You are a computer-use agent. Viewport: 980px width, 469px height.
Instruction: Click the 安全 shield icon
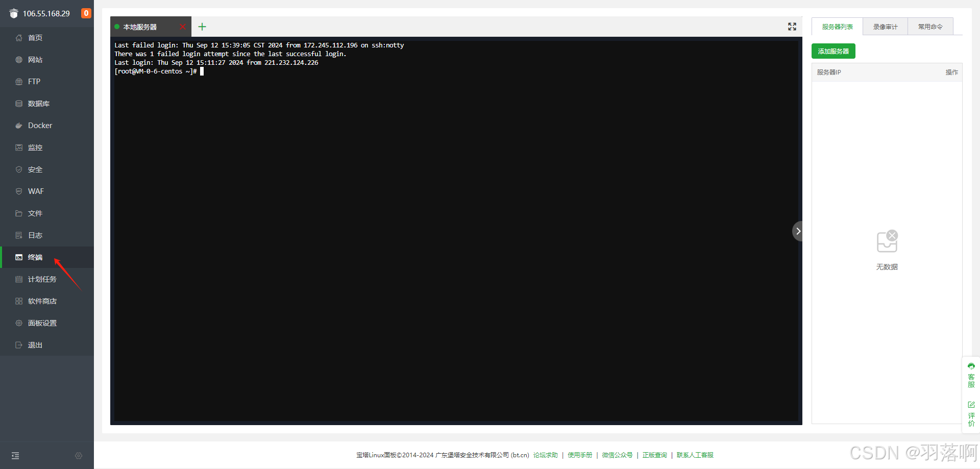[x=19, y=169]
